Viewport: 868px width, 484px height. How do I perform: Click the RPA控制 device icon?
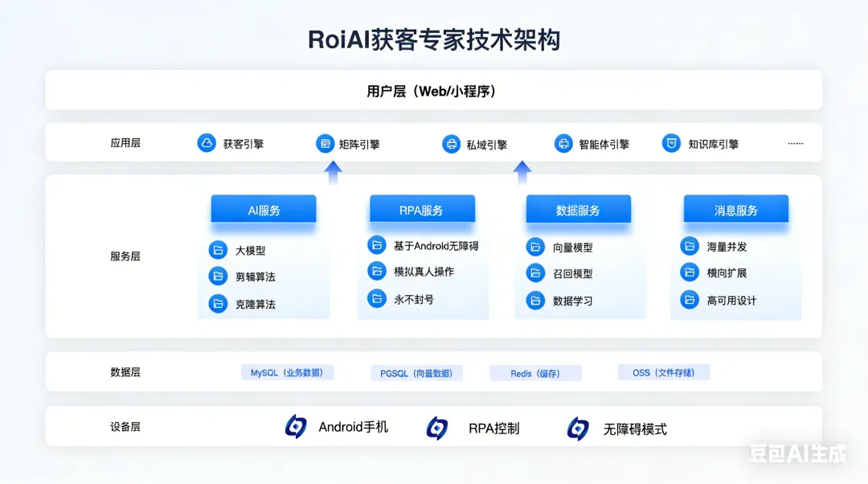pos(436,428)
